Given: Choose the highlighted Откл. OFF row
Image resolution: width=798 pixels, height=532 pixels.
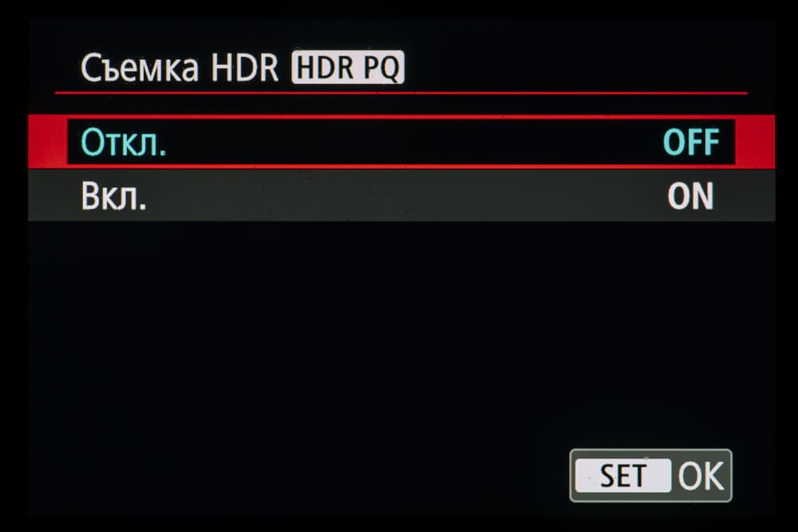Looking at the screenshot, I should tap(401, 142).
